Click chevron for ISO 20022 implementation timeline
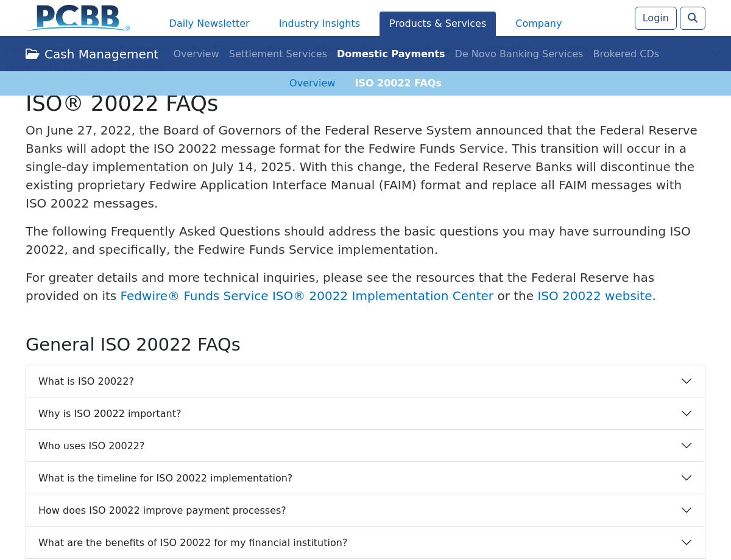 pyautogui.click(x=686, y=478)
